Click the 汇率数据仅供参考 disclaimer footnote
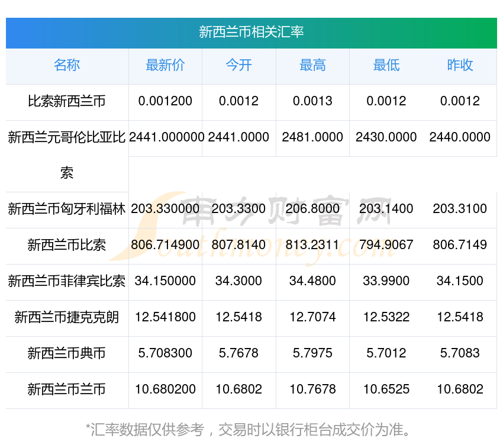The image size is (503, 448). pyautogui.click(x=248, y=430)
